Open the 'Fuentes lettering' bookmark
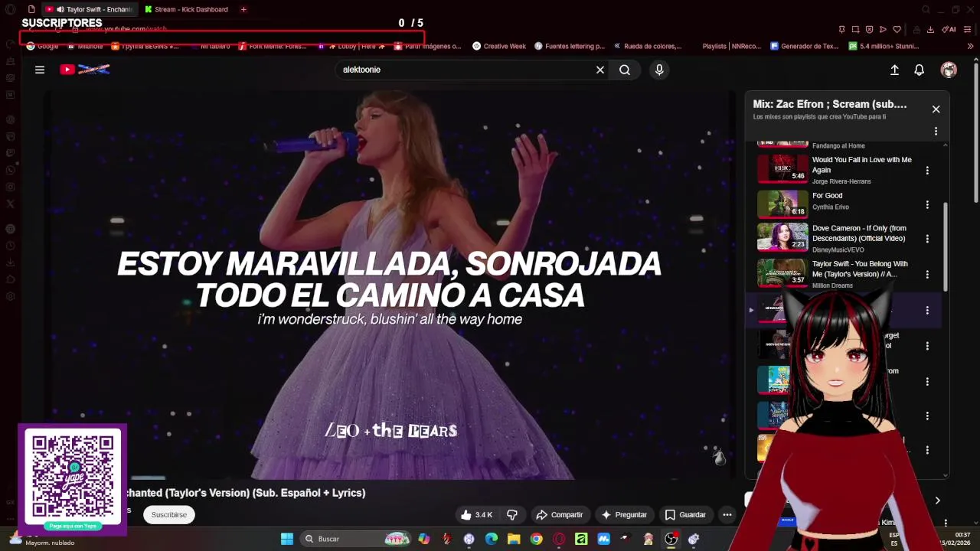 [570, 46]
